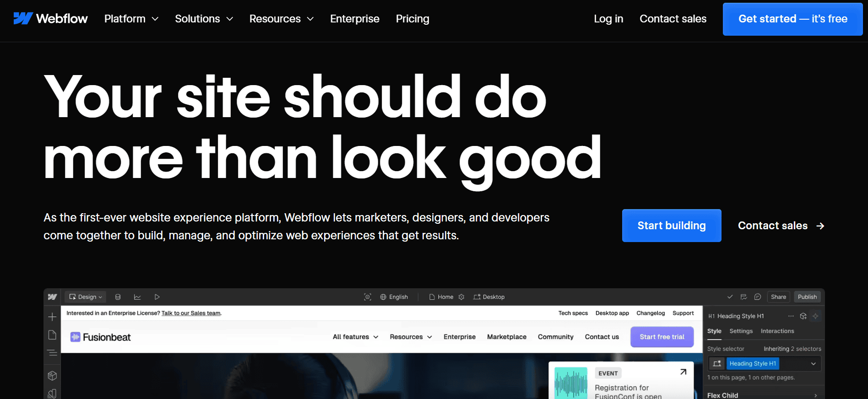Viewport: 868px width, 399px height.
Task: Switch to the Settings tab in the style panel
Action: 741,331
